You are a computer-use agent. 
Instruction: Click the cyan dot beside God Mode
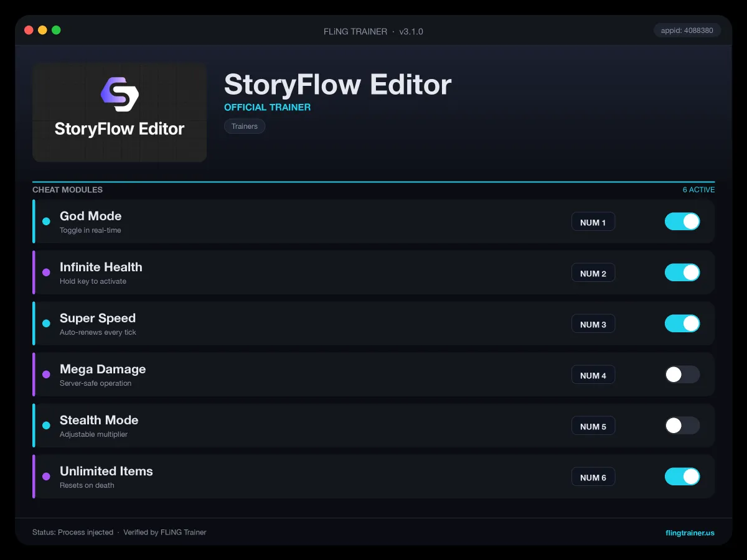[46, 222]
